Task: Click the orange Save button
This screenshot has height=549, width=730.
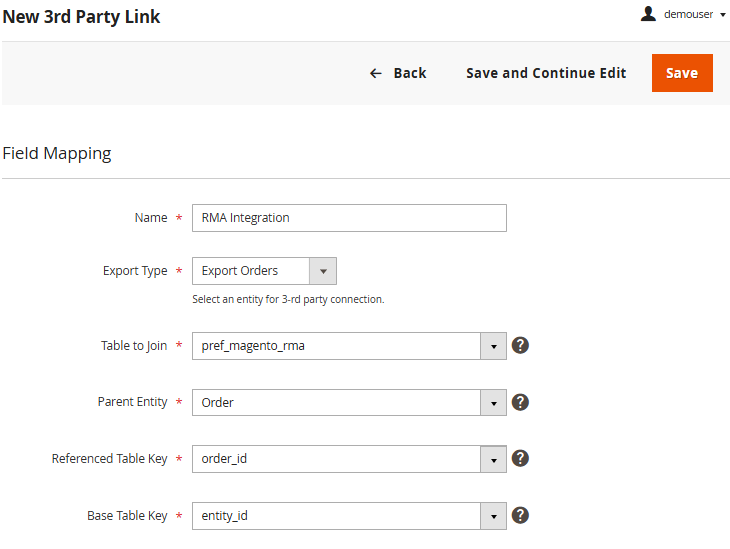Action: [x=682, y=73]
